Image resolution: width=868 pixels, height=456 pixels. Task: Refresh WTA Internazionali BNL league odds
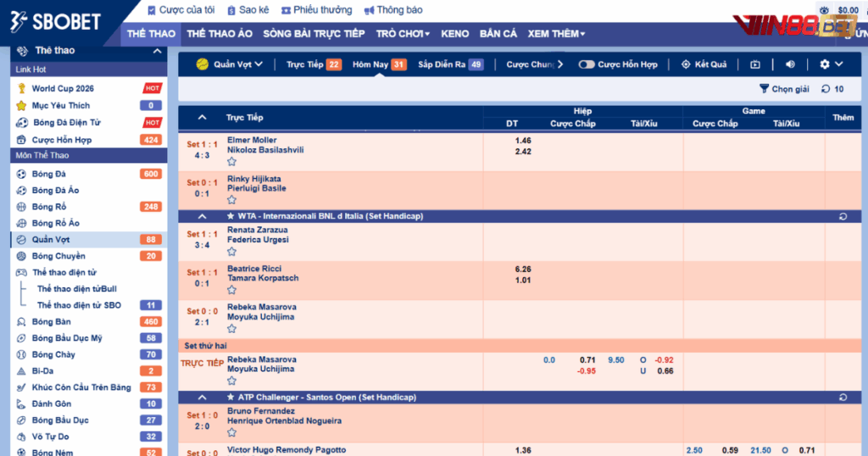(843, 216)
